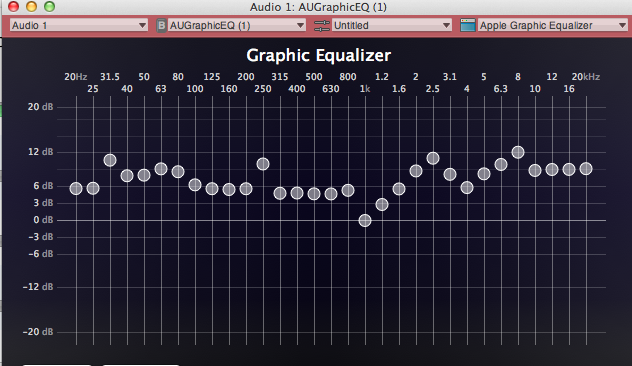Click the 20kHz band slider knob

click(x=586, y=168)
